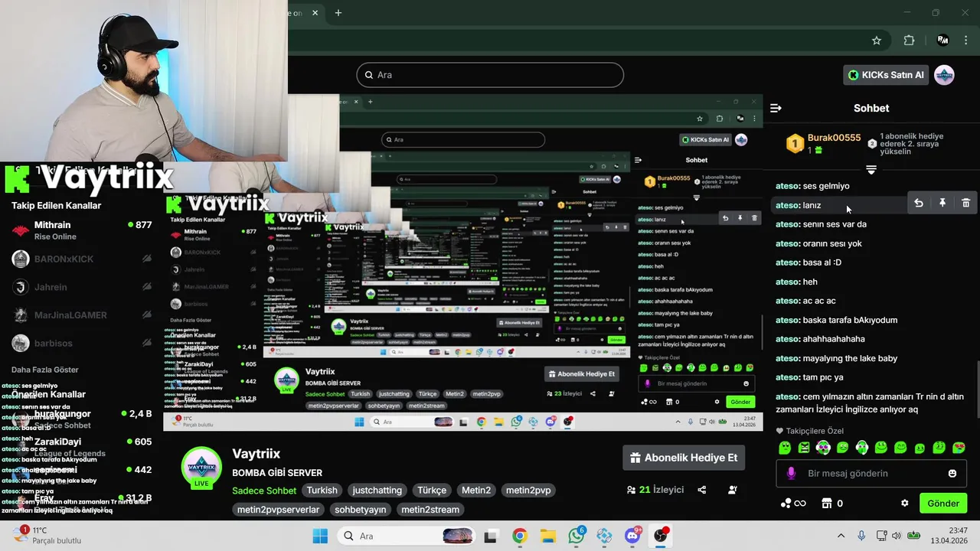Select the 'Turkish' tag
The image size is (980, 551).
(x=322, y=491)
